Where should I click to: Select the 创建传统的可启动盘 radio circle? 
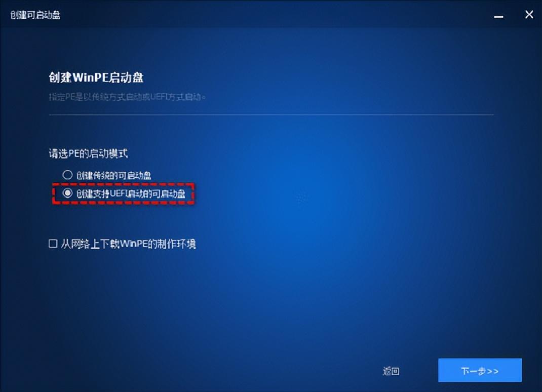coord(67,175)
